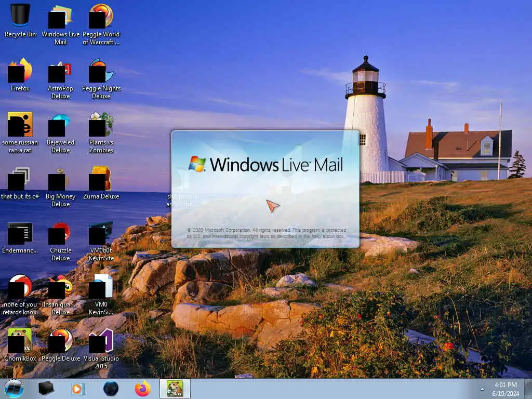Select the Firefox desktop shortcut
Image resolution: width=532 pixels, height=399 pixels.
pos(20,75)
